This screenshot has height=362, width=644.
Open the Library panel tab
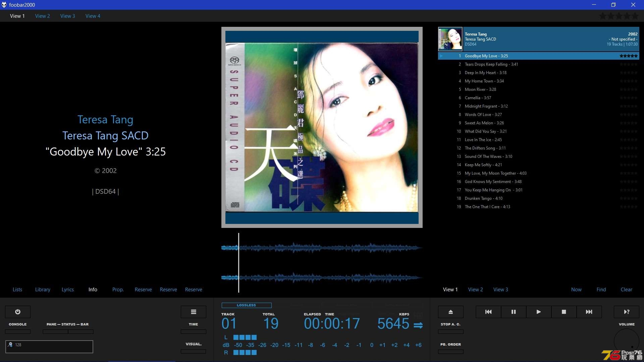(x=43, y=289)
